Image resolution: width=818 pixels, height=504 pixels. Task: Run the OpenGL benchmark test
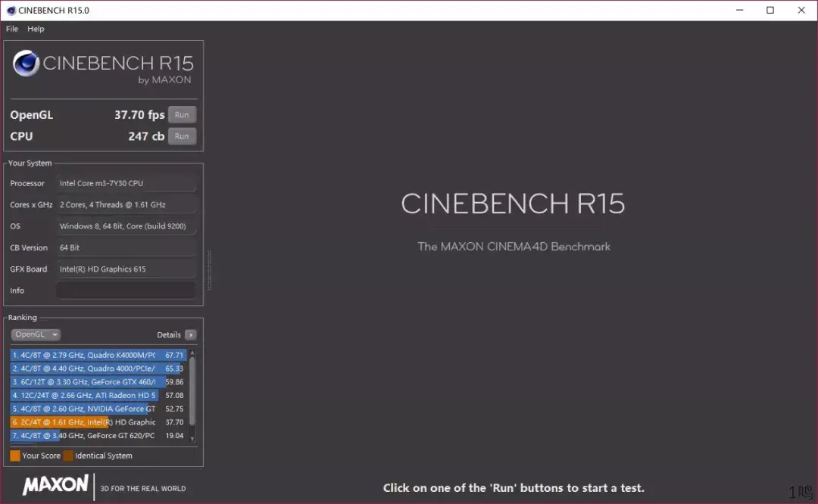[x=182, y=115]
